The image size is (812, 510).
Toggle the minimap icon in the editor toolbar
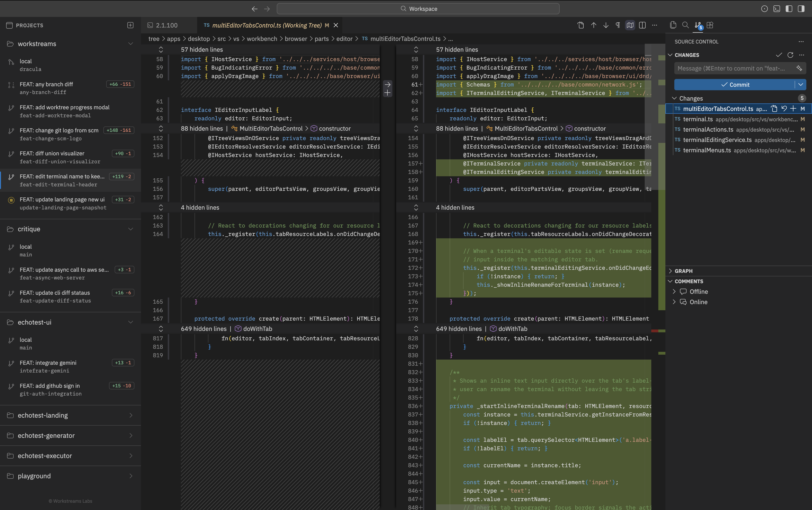point(630,25)
